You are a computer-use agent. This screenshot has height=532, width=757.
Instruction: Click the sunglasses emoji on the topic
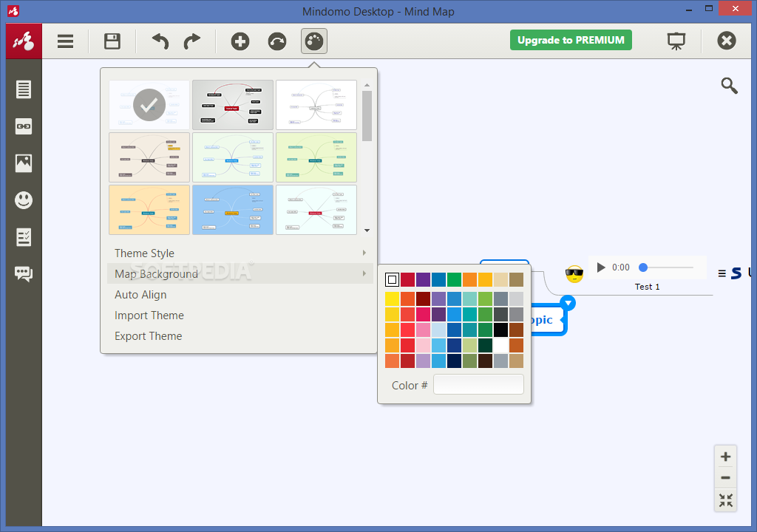pos(574,274)
